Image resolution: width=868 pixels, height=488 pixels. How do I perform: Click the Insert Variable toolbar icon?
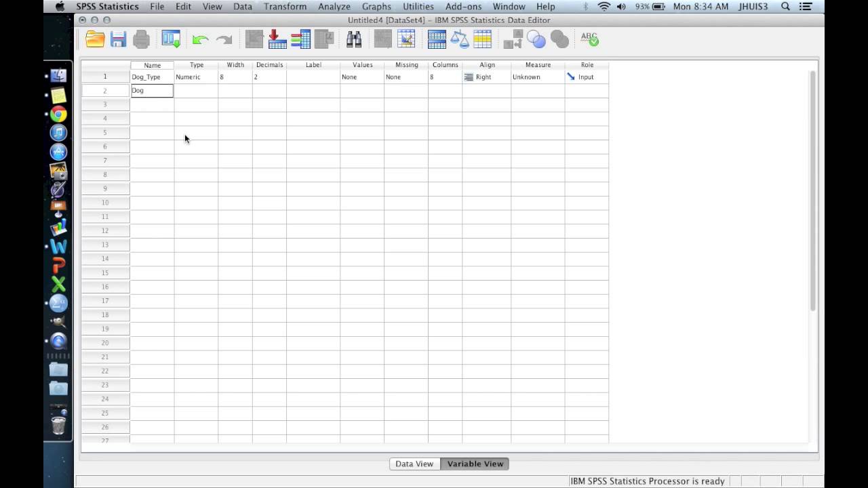point(406,39)
